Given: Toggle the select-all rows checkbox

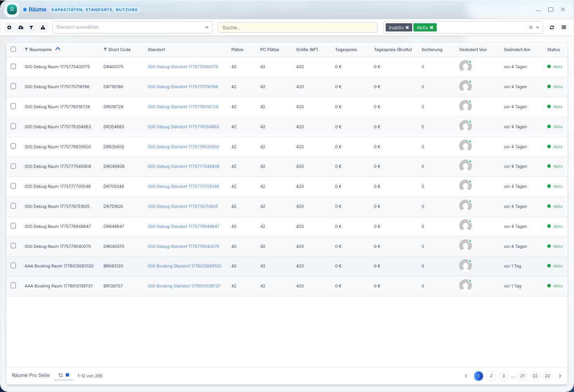Looking at the screenshot, I should coord(13,49).
